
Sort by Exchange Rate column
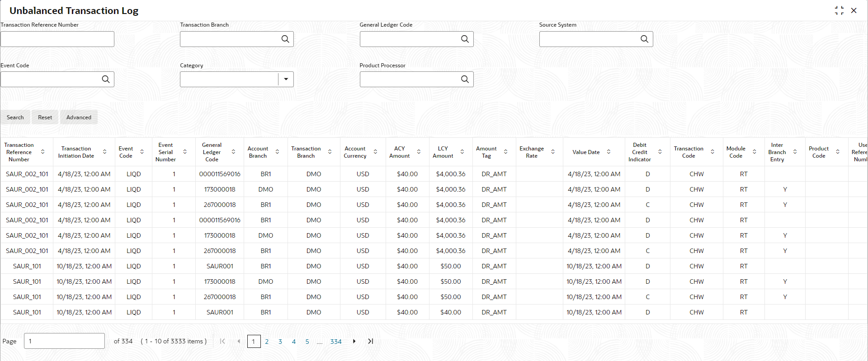552,152
